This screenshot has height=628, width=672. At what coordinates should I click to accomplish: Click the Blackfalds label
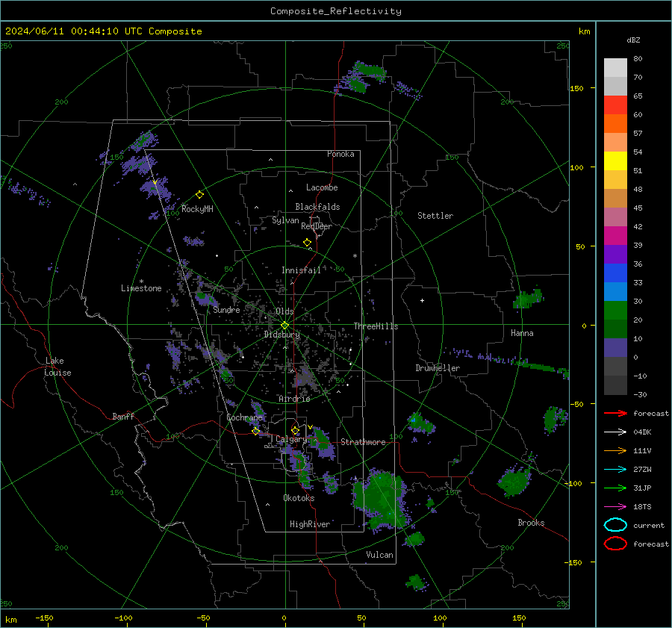click(317, 207)
